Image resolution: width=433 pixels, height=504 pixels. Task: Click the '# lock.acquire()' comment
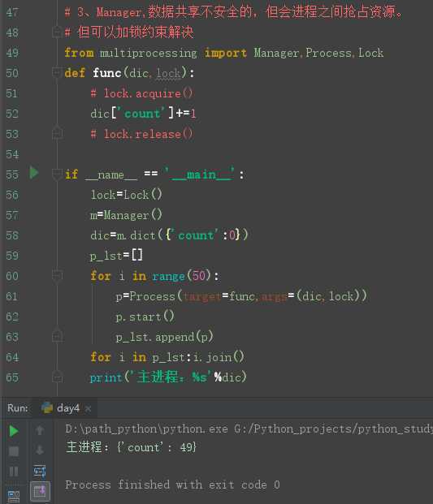coord(141,93)
